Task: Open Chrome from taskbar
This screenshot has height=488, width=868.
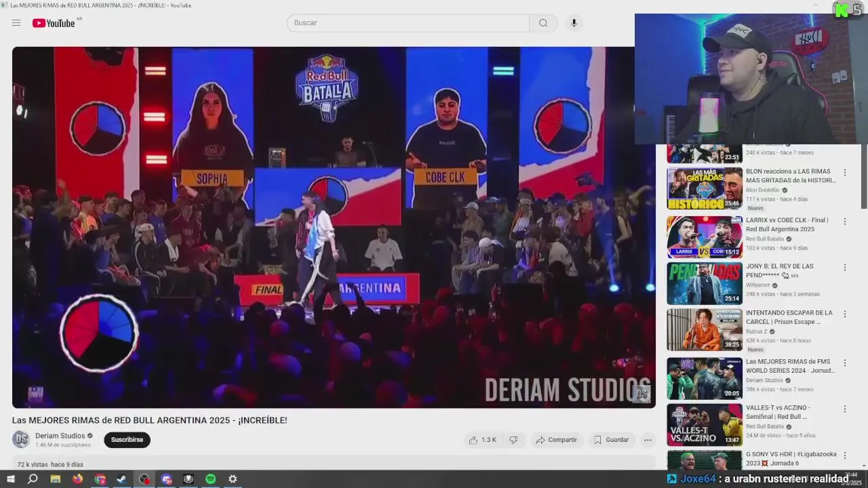Action: tap(100, 479)
